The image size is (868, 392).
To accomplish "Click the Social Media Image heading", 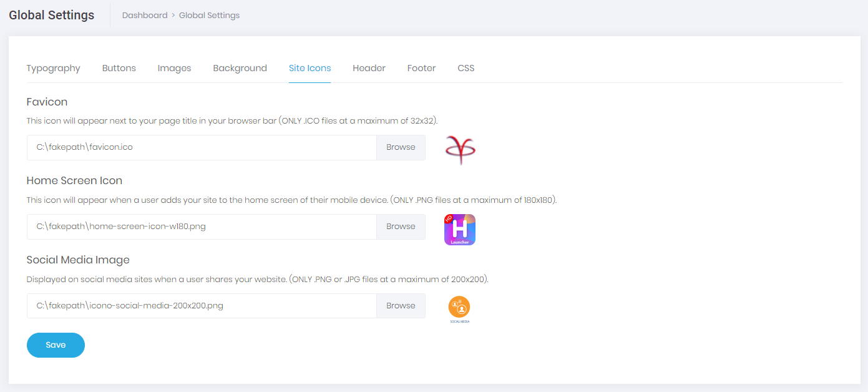I will [78, 260].
